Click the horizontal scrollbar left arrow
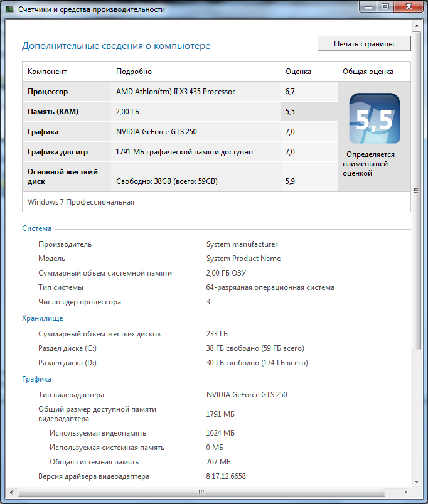The image size is (428, 504). click(x=11, y=492)
